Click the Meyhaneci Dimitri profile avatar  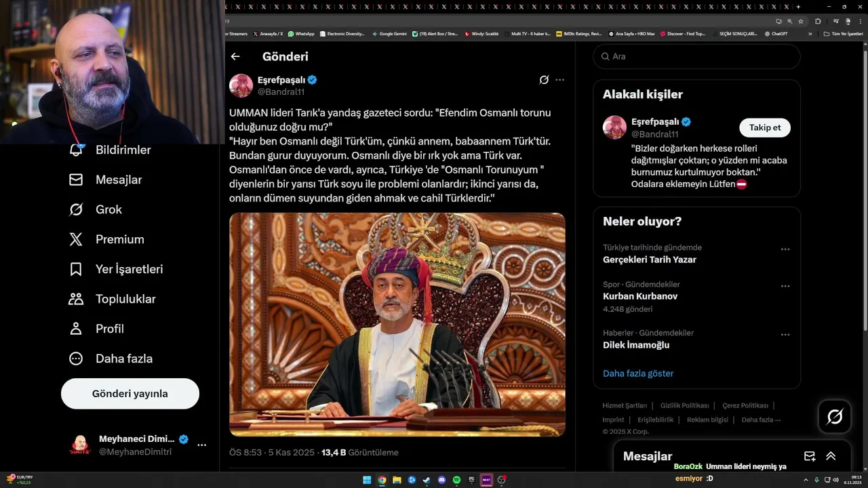pyautogui.click(x=80, y=445)
